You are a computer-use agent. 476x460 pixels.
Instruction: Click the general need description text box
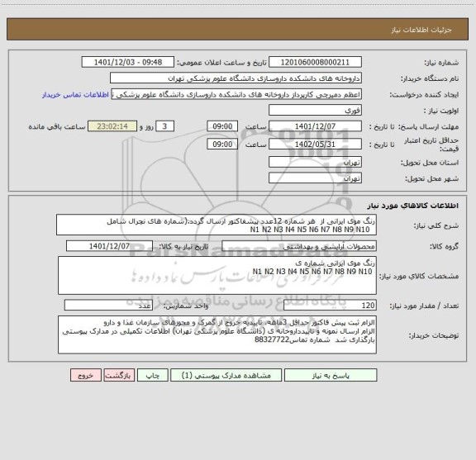(x=217, y=225)
